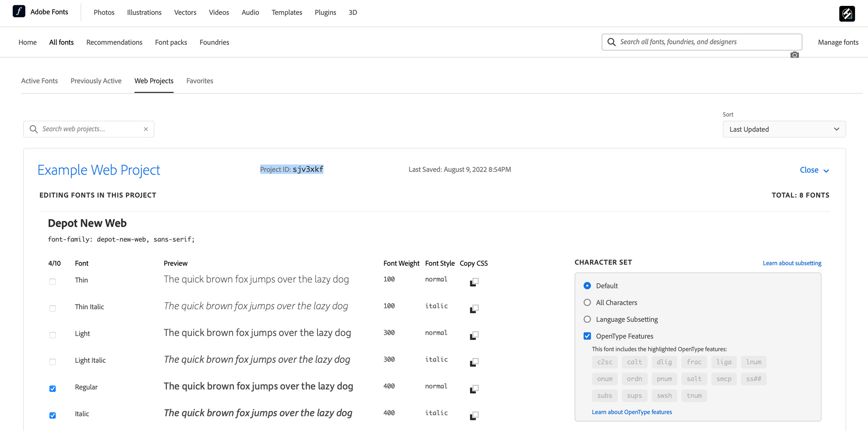Switch to the Active Fonts tab

point(39,81)
